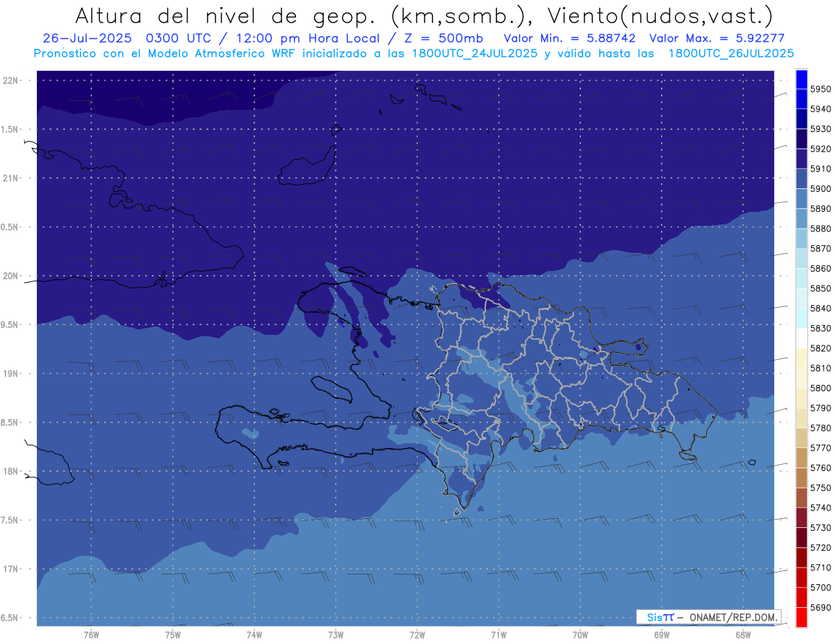
Task: Click the bright blue swatch above 5950
Action: pos(801,79)
